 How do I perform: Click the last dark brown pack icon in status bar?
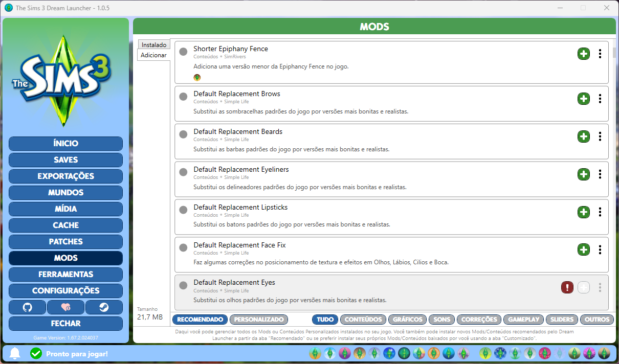click(604, 353)
